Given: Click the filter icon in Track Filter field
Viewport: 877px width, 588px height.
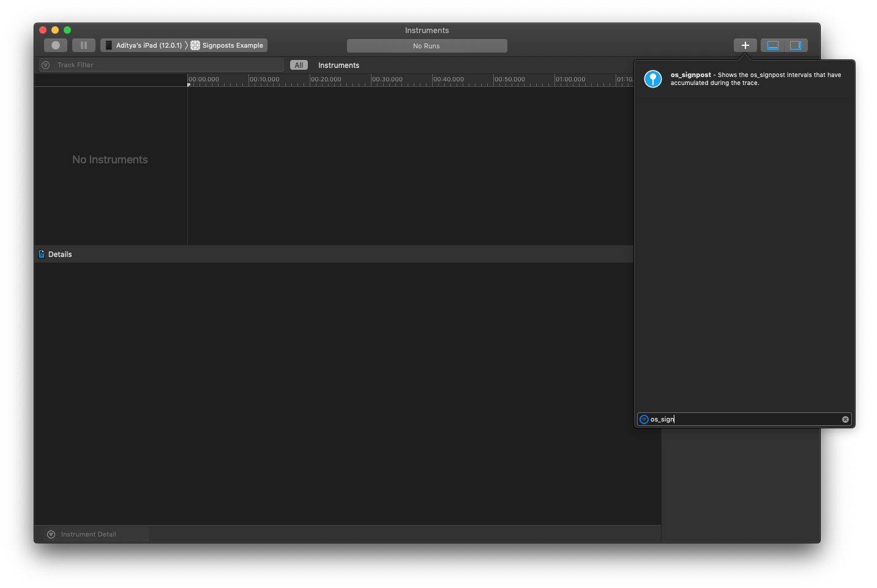Looking at the screenshot, I should pos(45,64).
